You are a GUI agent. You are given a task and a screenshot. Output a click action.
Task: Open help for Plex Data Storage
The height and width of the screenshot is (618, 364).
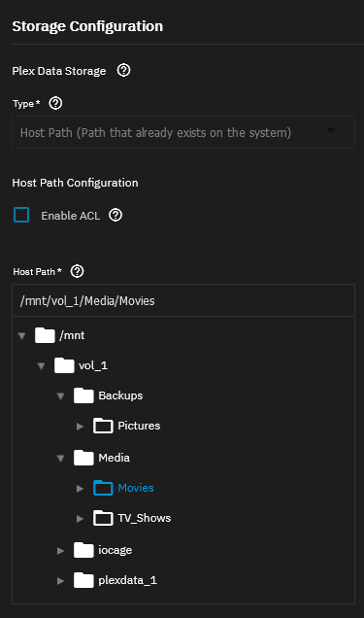(123, 71)
